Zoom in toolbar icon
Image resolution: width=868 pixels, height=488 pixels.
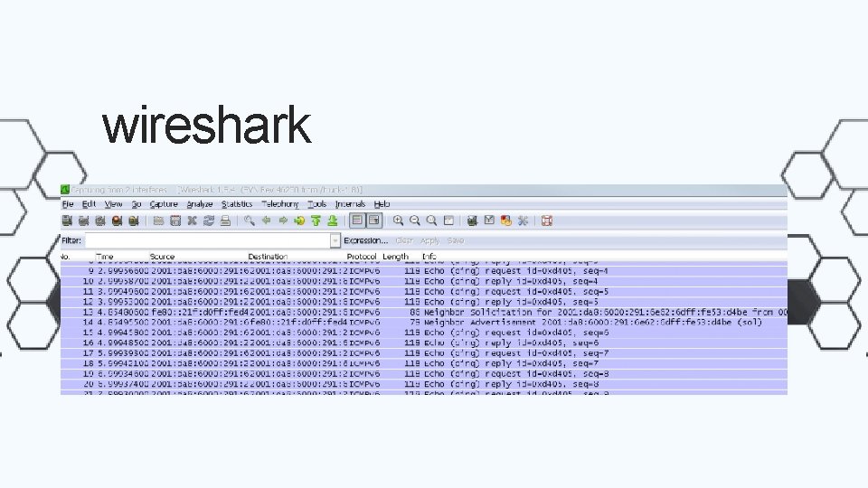click(x=398, y=221)
